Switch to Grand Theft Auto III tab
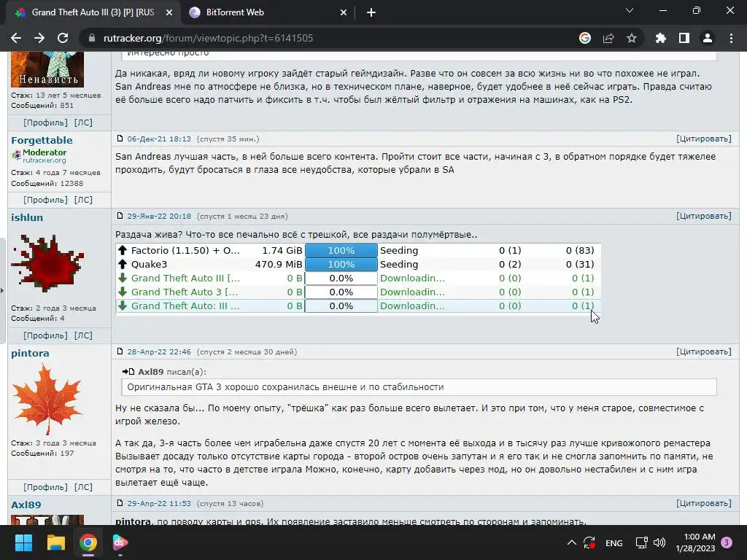The height and width of the screenshot is (560, 747). coord(93,12)
